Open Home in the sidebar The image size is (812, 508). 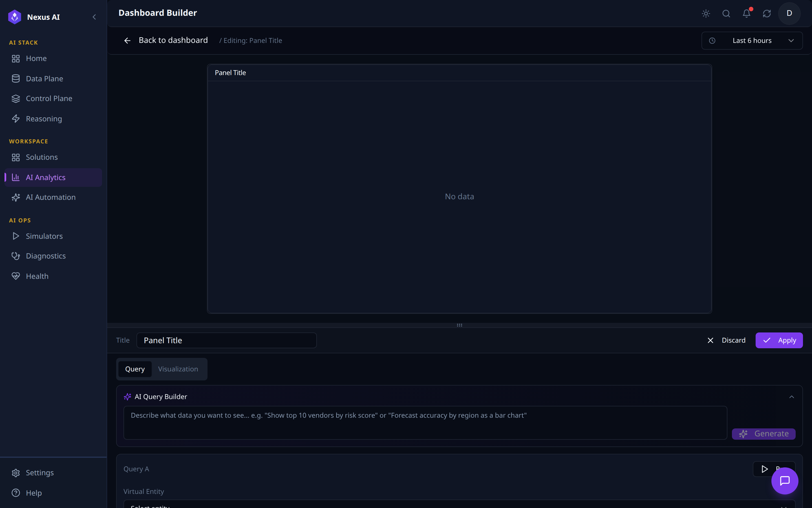point(53,58)
